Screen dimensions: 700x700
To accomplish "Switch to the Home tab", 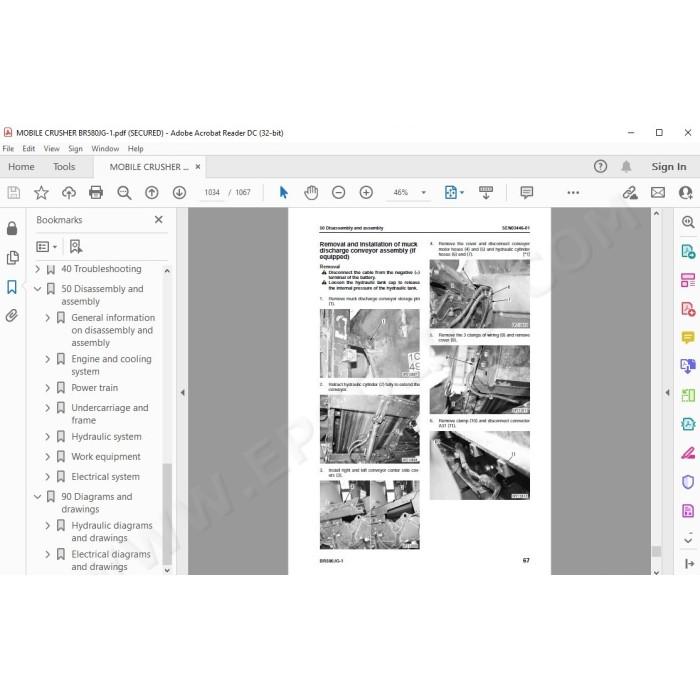I will coord(21,167).
